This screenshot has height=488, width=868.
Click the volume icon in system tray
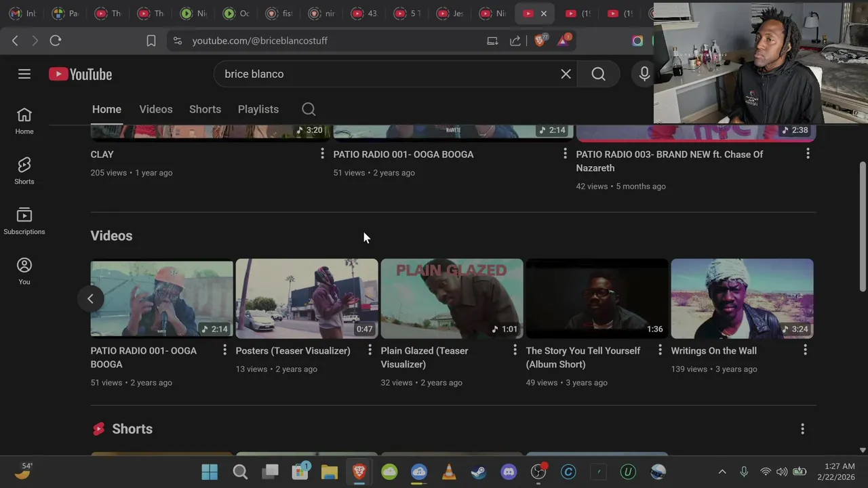[782, 472]
